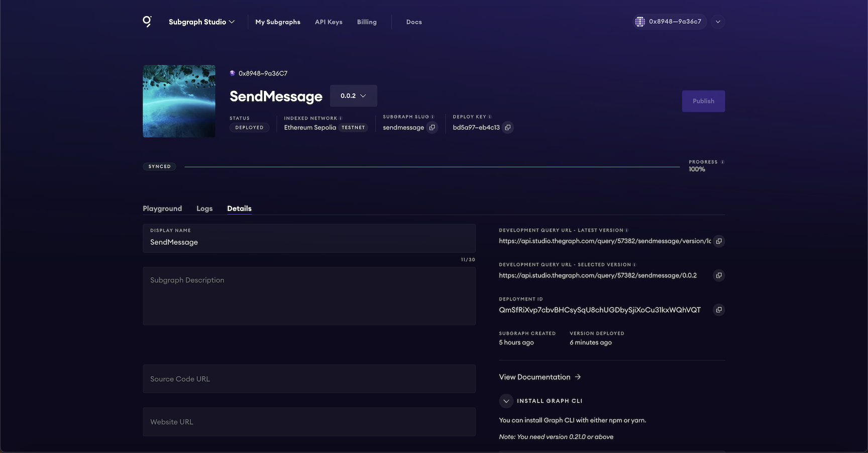
Task: Switch to the Playground tab
Action: click(162, 208)
